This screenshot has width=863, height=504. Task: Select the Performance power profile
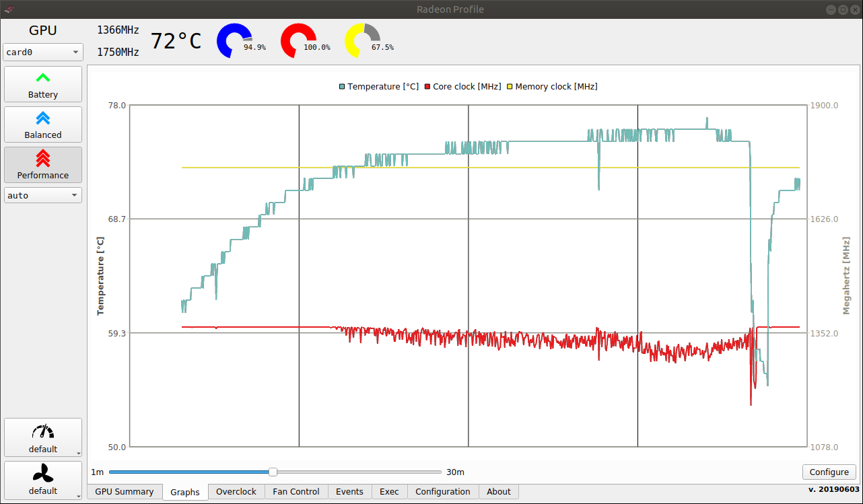pyautogui.click(x=43, y=165)
